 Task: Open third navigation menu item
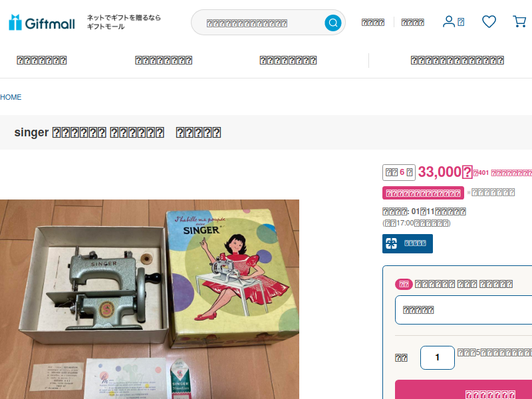(x=288, y=61)
